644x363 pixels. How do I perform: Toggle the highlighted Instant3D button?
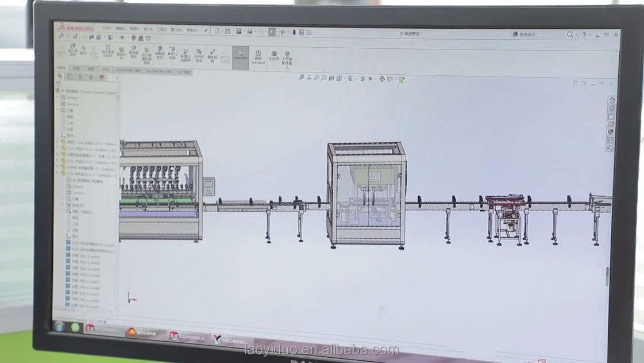tap(240, 56)
